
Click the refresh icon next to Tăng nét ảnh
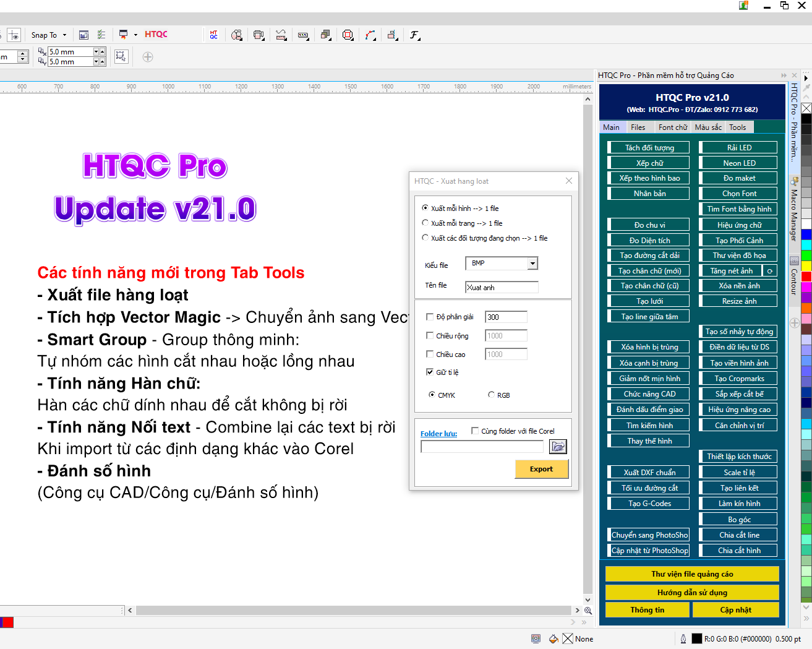click(770, 271)
